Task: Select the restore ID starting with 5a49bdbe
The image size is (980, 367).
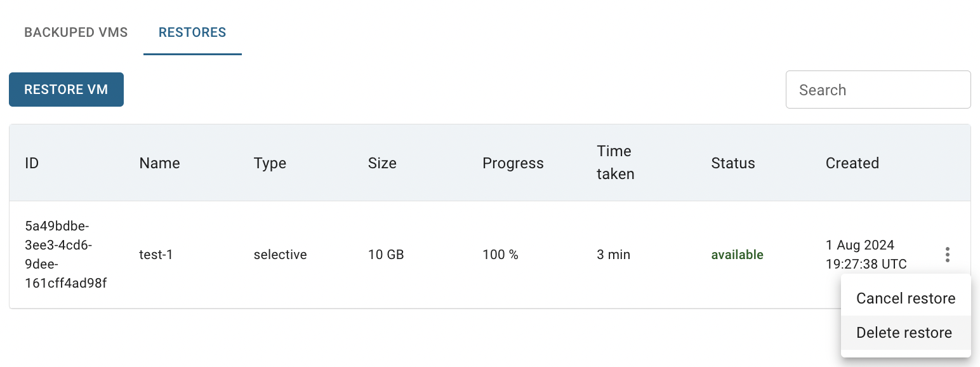Action: point(65,255)
